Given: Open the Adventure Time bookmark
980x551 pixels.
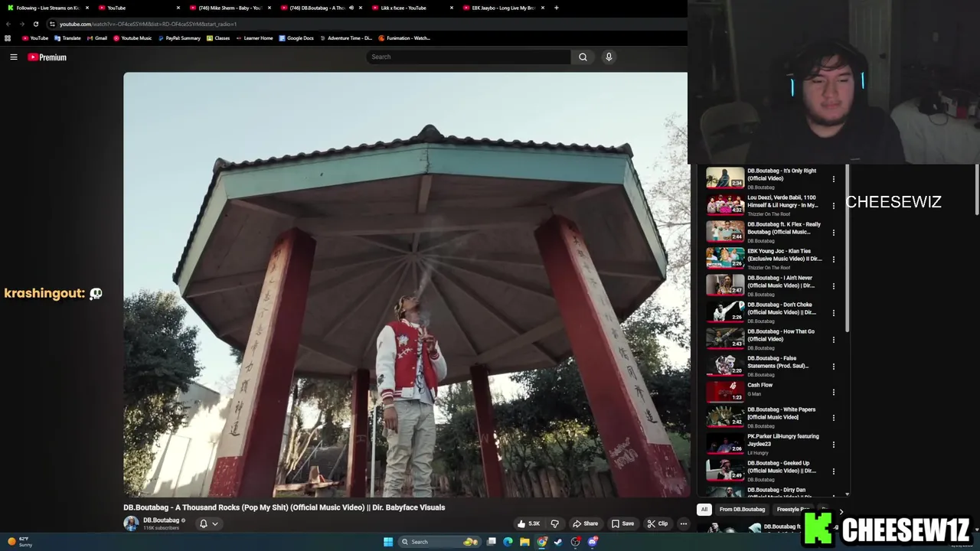Looking at the screenshot, I should point(346,37).
